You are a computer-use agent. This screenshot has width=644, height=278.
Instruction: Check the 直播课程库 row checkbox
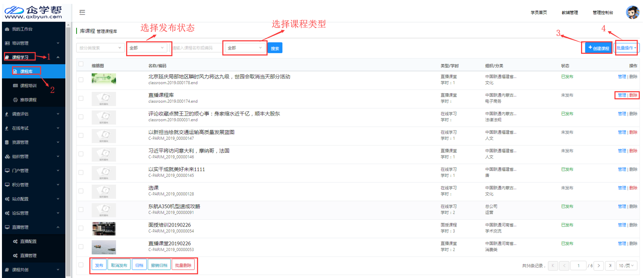[x=81, y=98]
